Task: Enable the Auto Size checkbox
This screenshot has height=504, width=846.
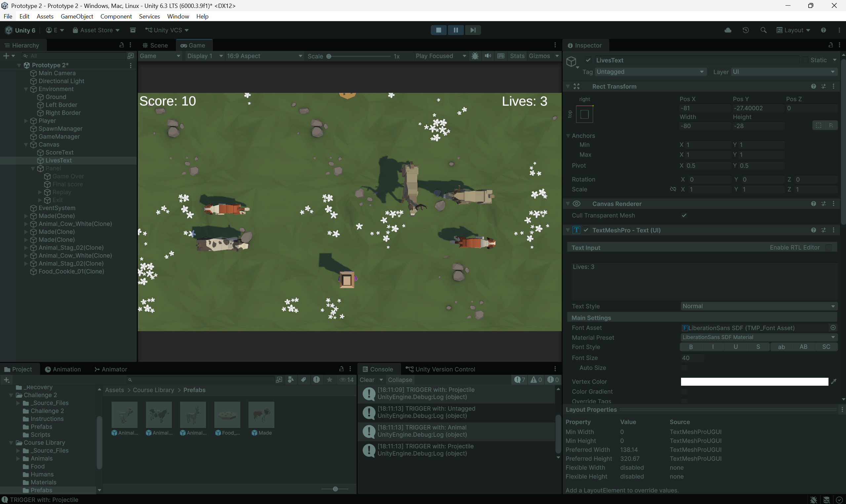Action: (x=684, y=368)
